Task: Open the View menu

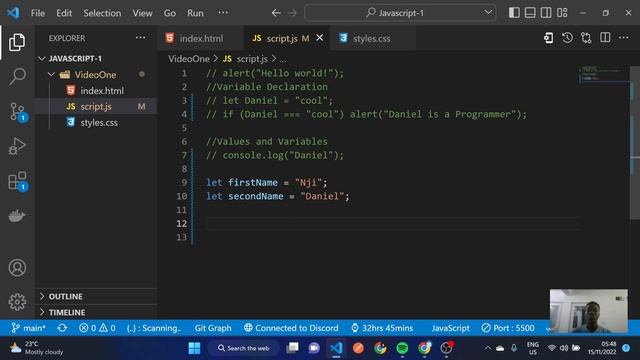Action: (x=142, y=13)
